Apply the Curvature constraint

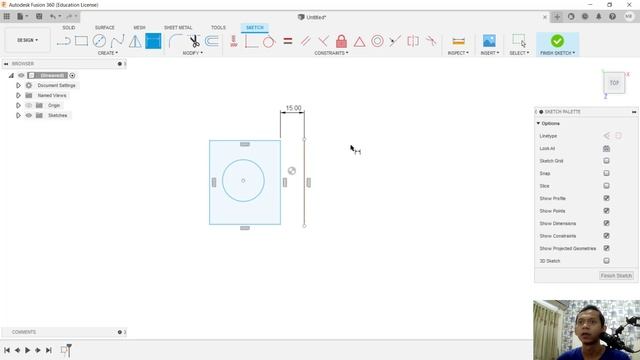431,41
